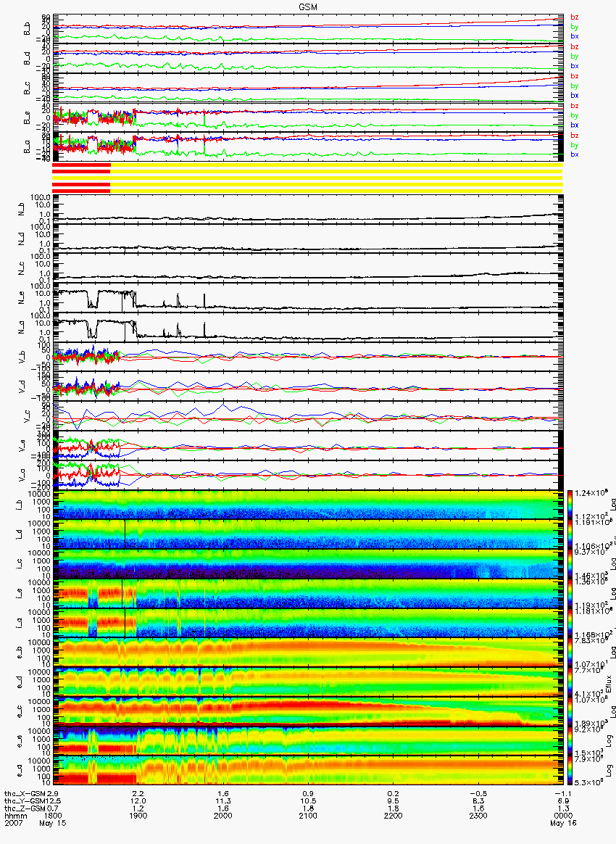Click the -1.1 X-GSM position value
Viewport: 616px width, 844px height.
(563, 793)
